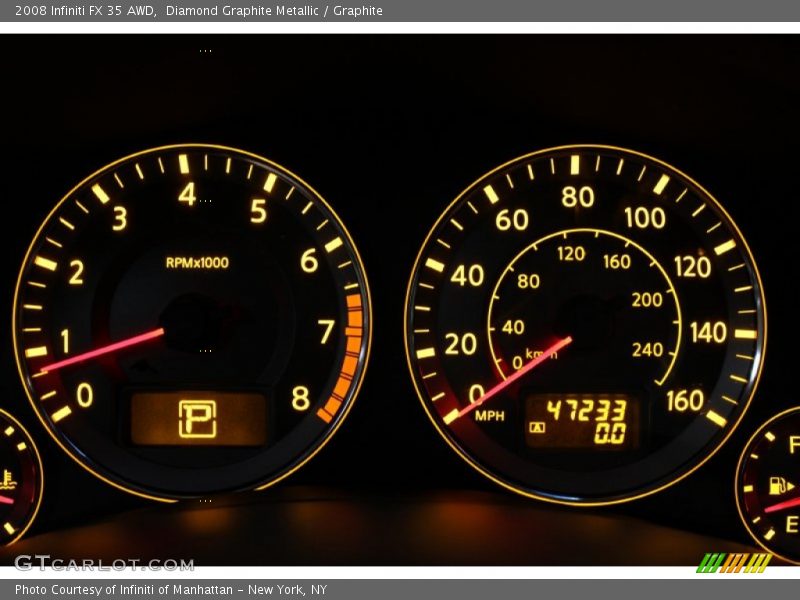Click the trip meter 0.0 display
The height and width of the screenshot is (600, 800).
click(609, 433)
